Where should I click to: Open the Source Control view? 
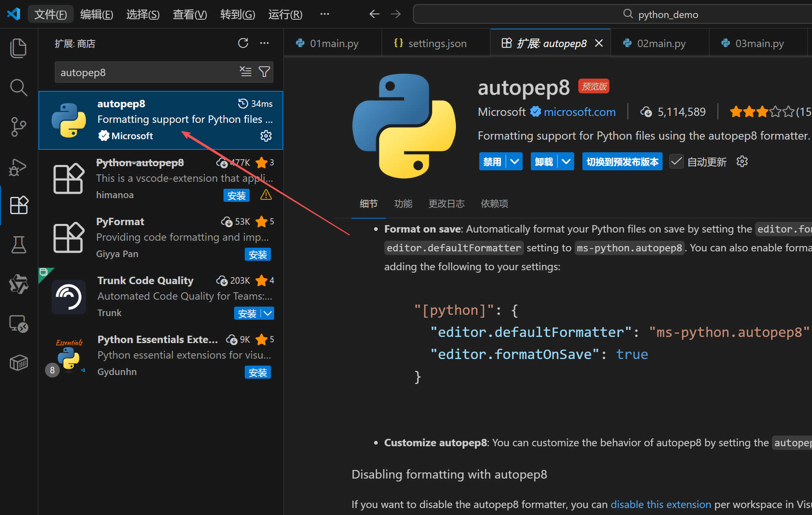(x=18, y=127)
